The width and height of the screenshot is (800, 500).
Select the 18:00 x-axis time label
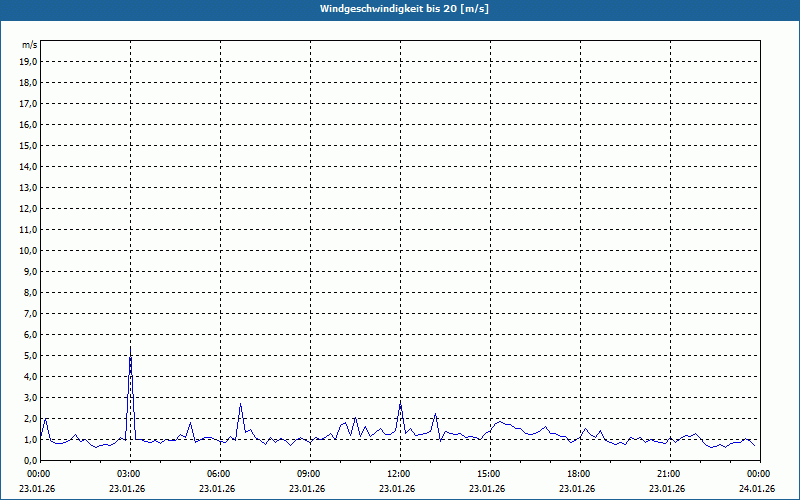(x=578, y=474)
